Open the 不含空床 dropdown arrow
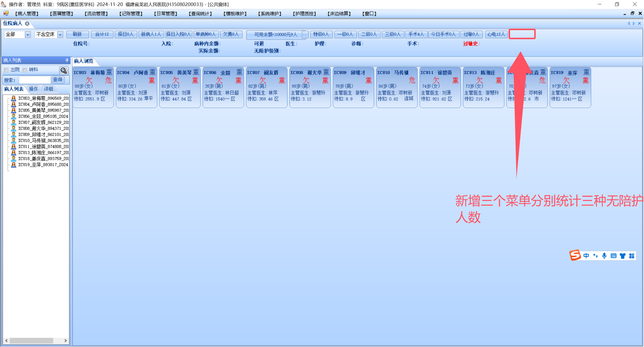644x347 pixels. [x=60, y=34]
